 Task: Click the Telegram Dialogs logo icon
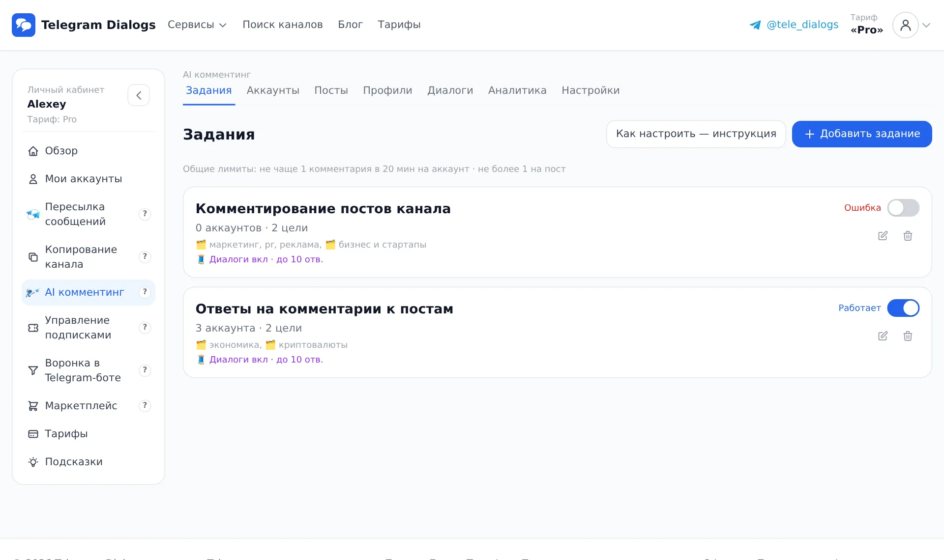click(x=24, y=25)
